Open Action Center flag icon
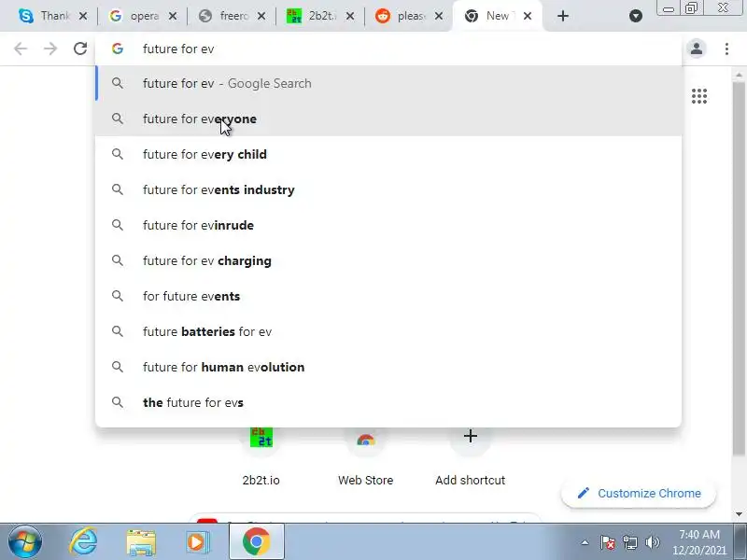This screenshot has height=560, width=747. coord(608,542)
